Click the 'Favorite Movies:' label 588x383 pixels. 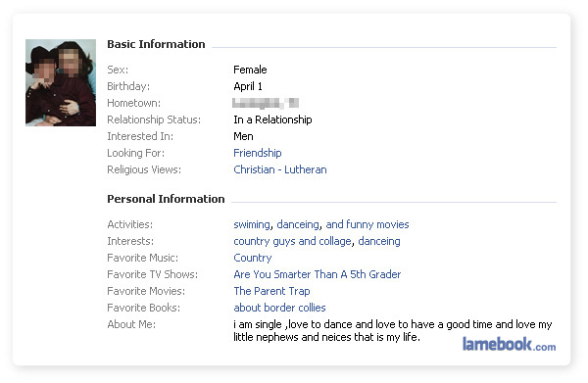[x=146, y=291]
